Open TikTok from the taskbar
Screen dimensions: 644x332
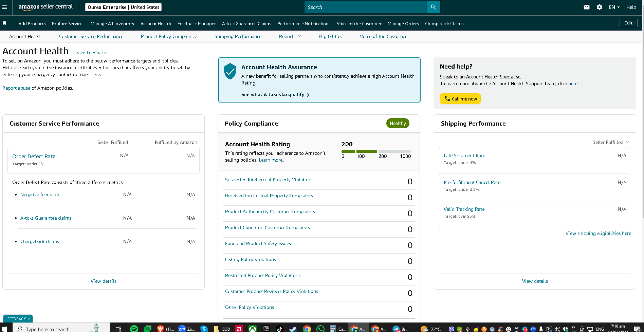[x=279, y=329]
